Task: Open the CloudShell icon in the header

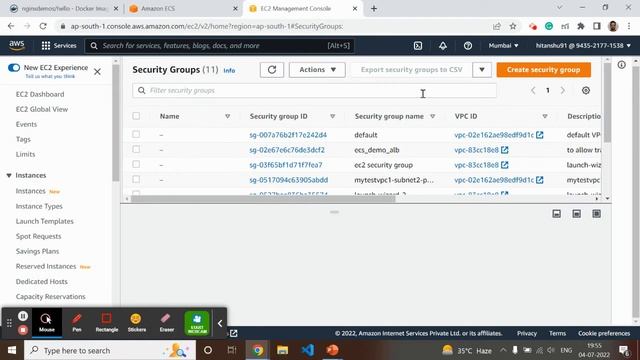Action: [x=418, y=46]
